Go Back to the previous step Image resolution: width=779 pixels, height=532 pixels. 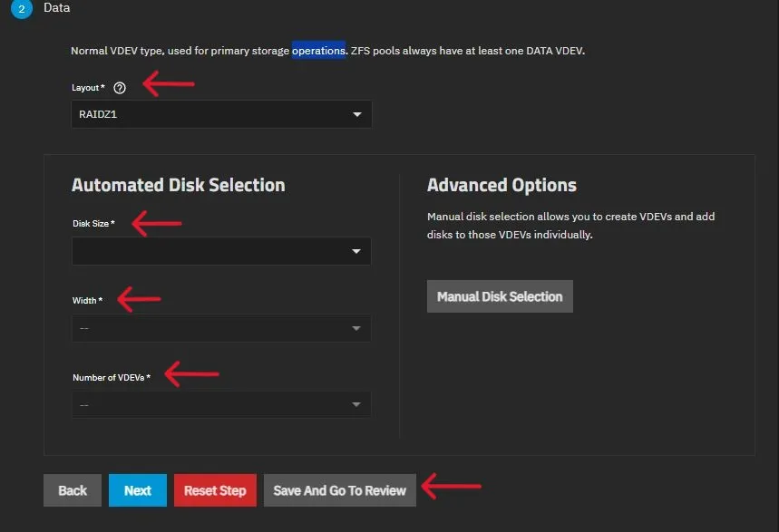point(72,489)
